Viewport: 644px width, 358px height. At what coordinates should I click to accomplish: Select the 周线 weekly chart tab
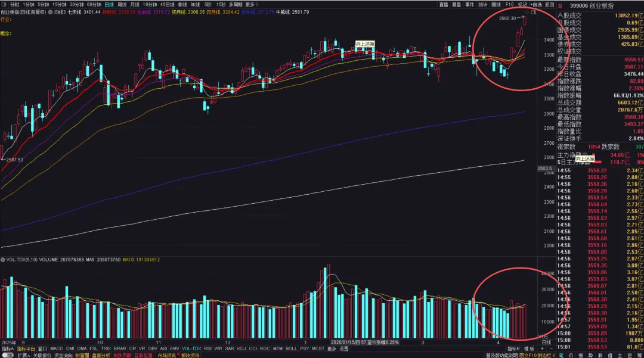click(122, 5)
